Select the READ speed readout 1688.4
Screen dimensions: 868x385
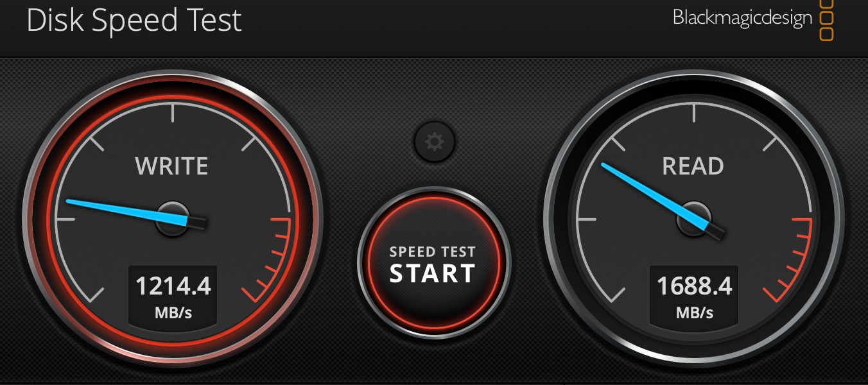click(x=695, y=286)
